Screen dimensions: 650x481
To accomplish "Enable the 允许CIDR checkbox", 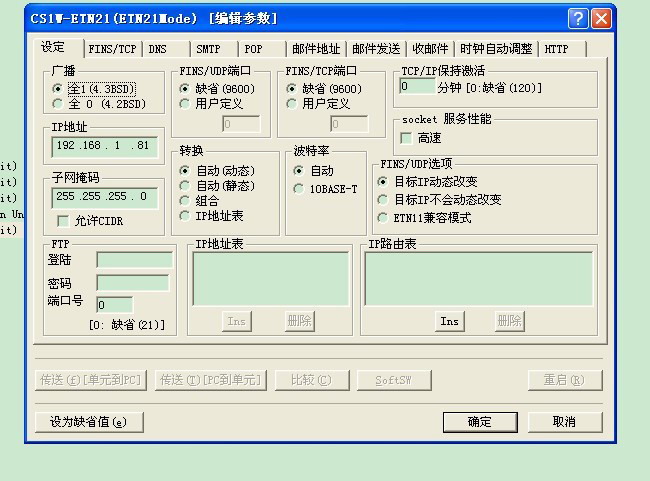I will coord(63,221).
